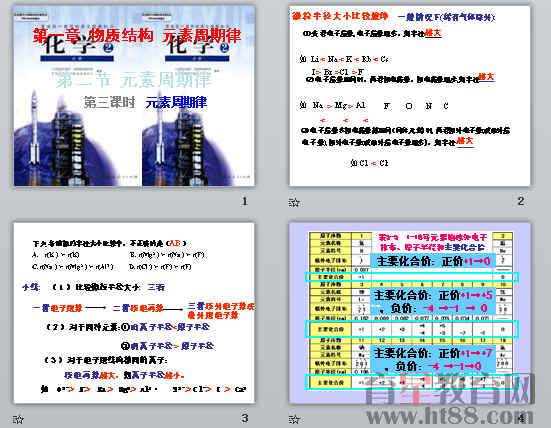
Task: Click the gray '第三课时' text on slide 1
Action: point(109,102)
